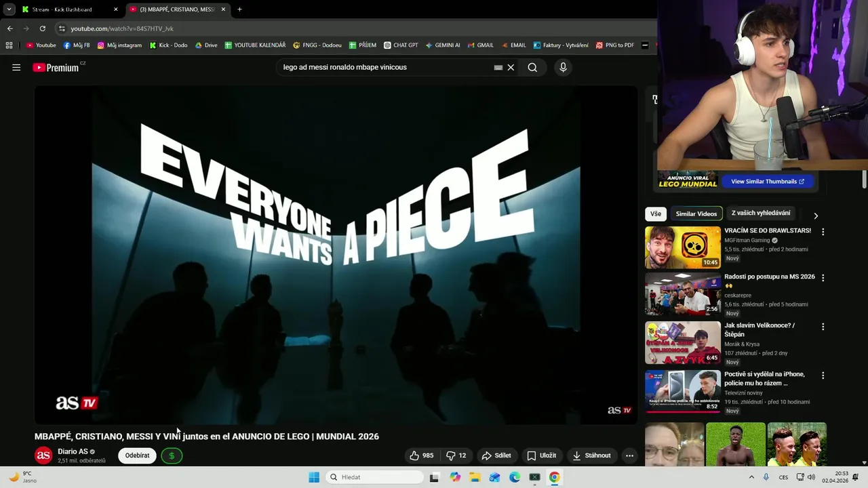This screenshot has height=488, width=868.
Task: Focus the address bar URL
Action: (x=122, y=28)
